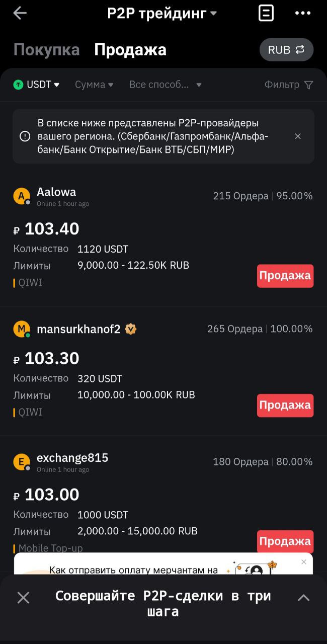Select the Продажа tab
This screenshot has height=644, width=327.
(130, 50)
